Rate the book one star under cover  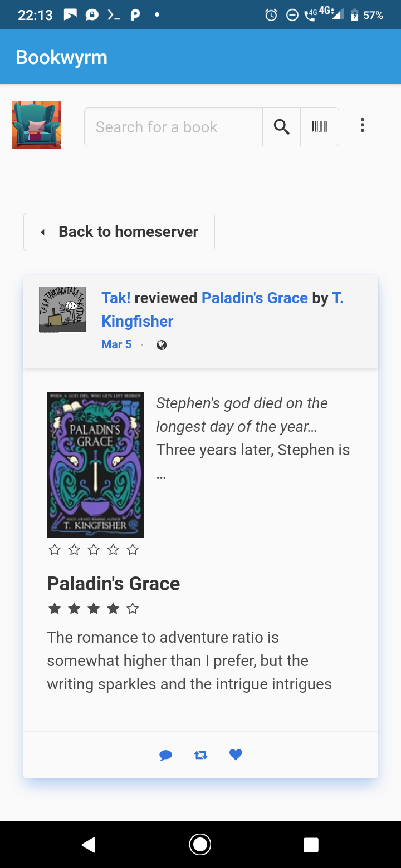click(55, 550)
